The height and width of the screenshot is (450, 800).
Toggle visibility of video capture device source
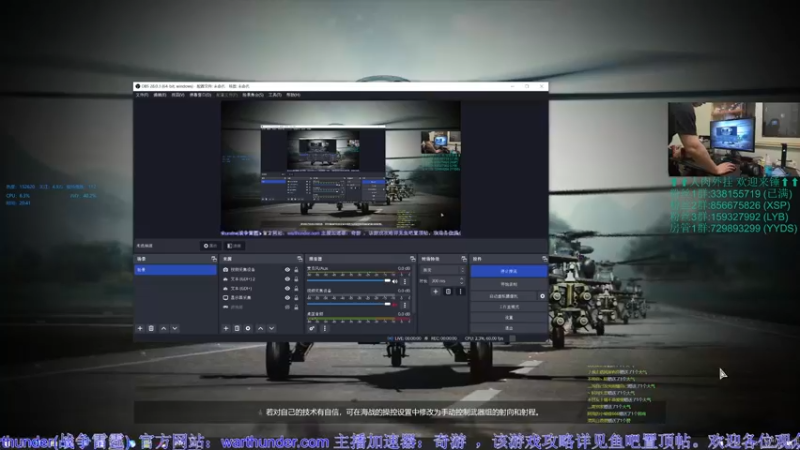(287, 269)
